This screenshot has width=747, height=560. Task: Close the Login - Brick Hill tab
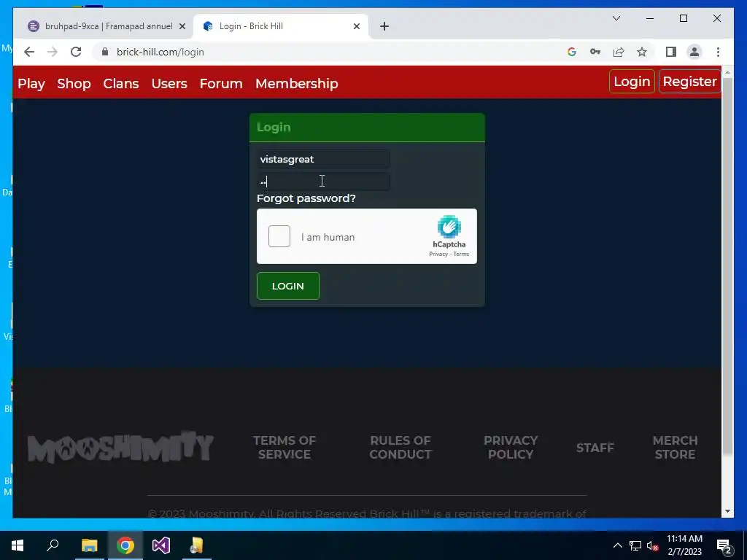click(x=356, y=27)
